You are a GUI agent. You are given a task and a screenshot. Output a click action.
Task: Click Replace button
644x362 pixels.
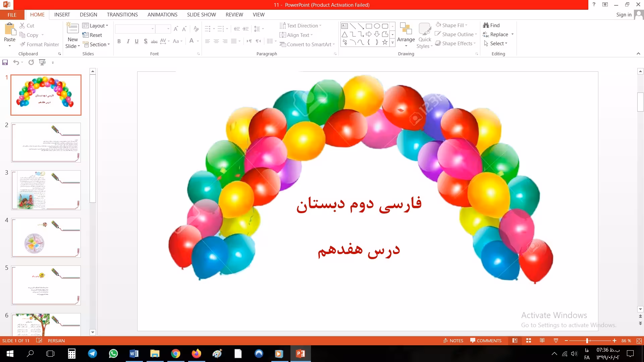point(495,34)
